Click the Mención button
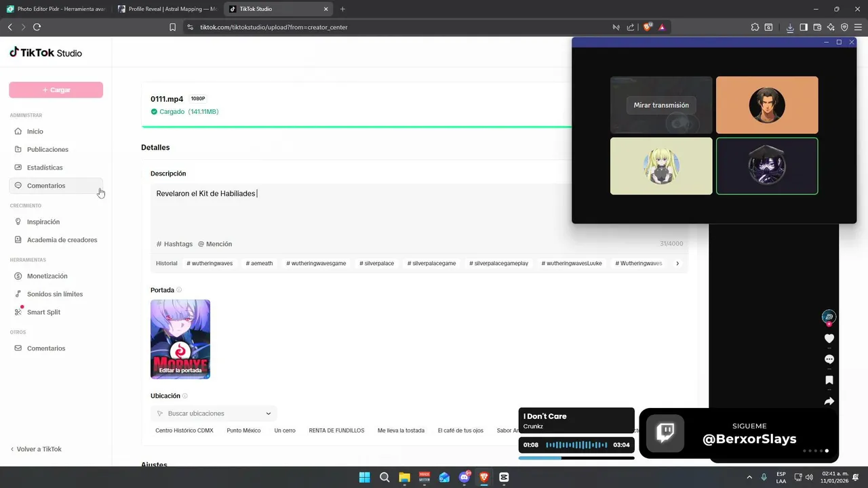This screenshot has width=868, height=488. [x=215, y=244]
